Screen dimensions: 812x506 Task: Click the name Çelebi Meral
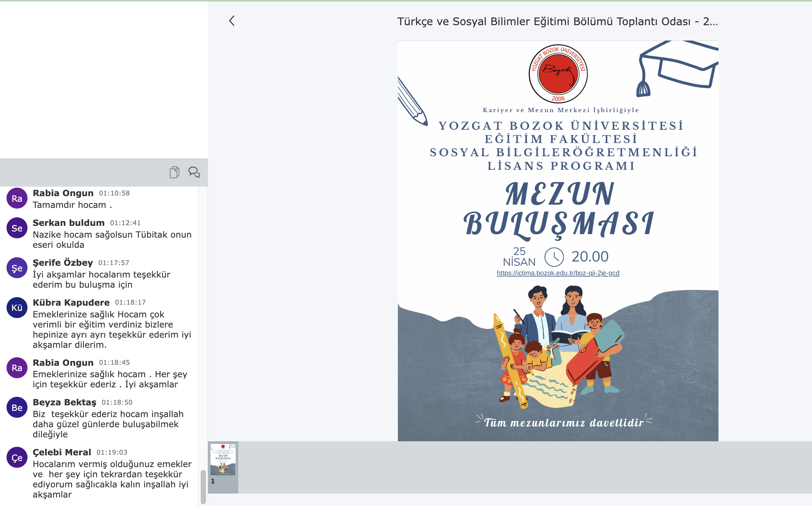click(x=62, y=452)
